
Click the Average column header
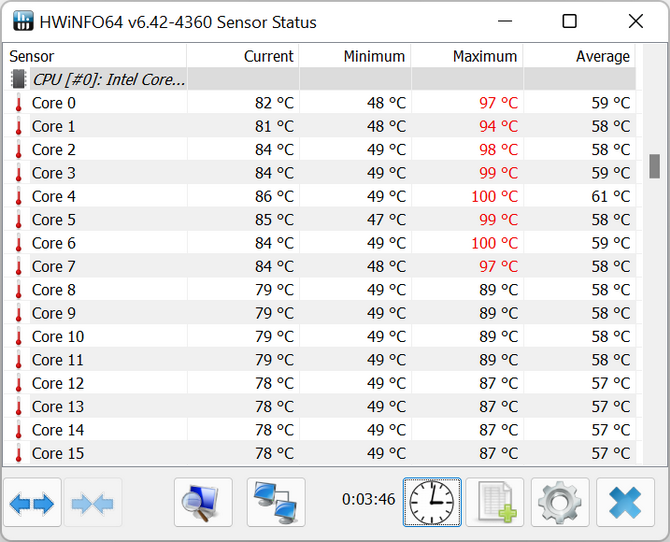click(579, 56)
